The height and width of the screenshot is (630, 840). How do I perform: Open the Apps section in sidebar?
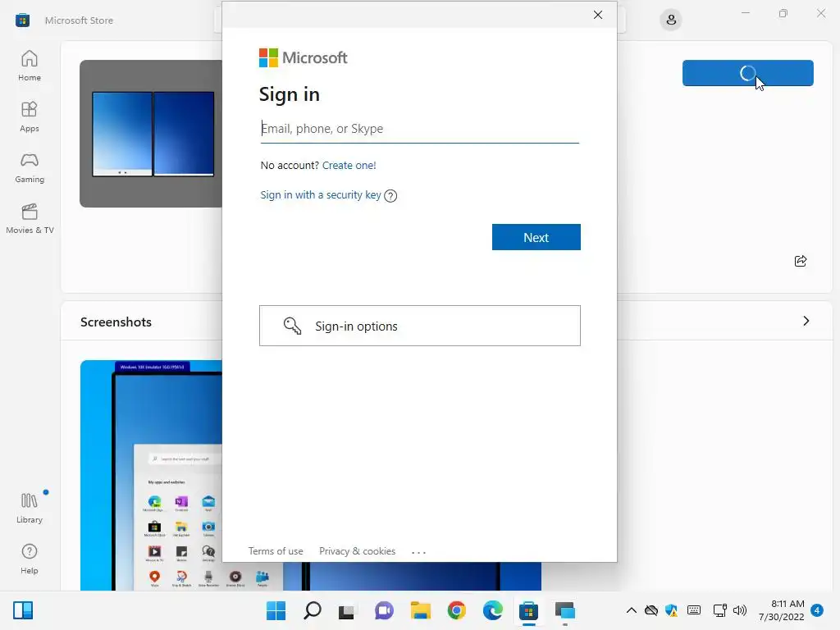pos(30,116)
